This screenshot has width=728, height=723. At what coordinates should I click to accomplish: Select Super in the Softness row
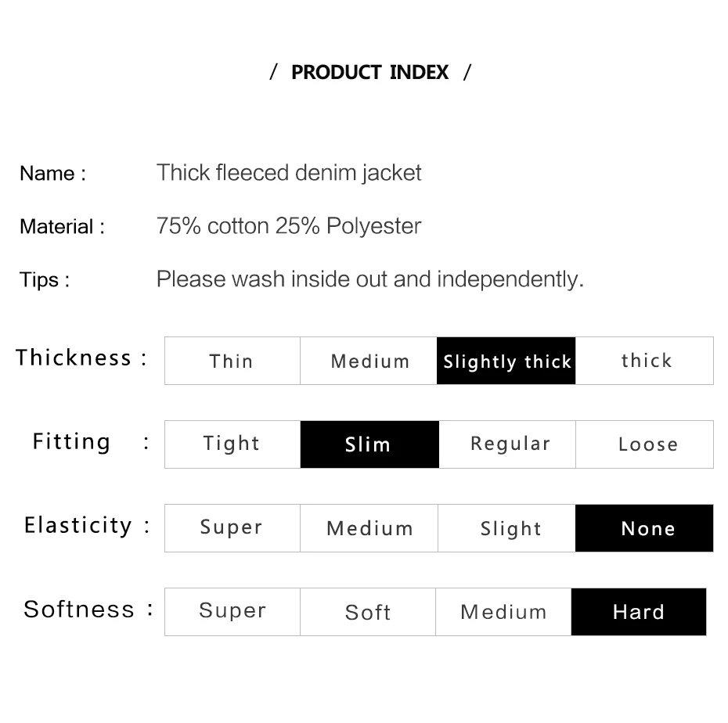point(232,612)
